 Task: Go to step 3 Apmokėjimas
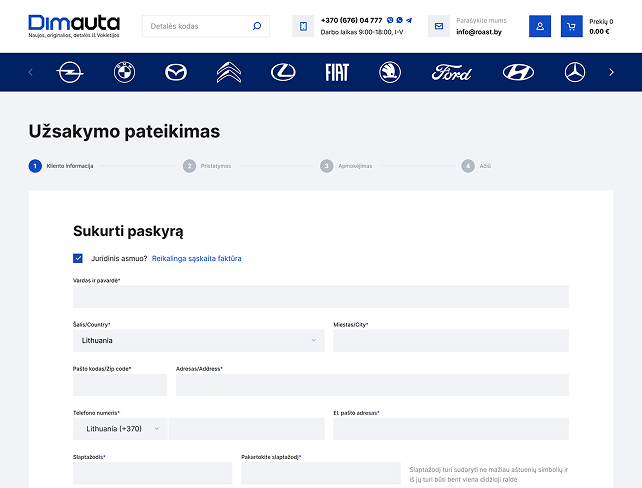point(346,166)
